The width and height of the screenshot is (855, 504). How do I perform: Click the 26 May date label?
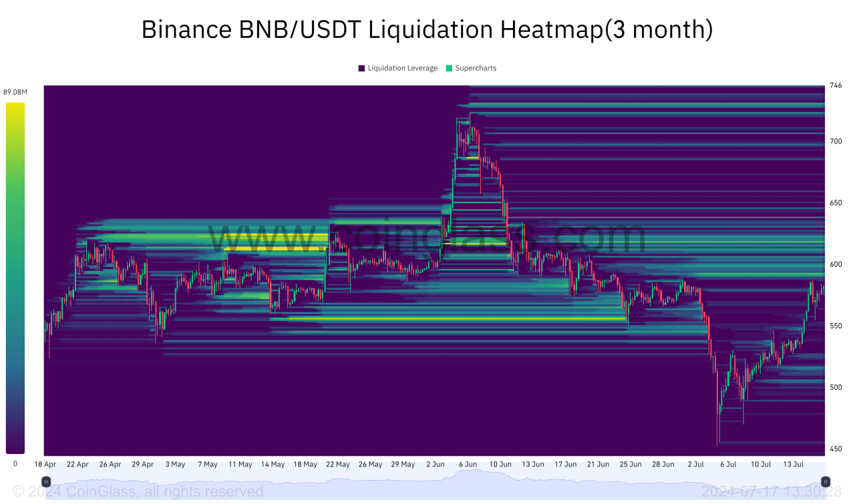[x=370, y=464]
